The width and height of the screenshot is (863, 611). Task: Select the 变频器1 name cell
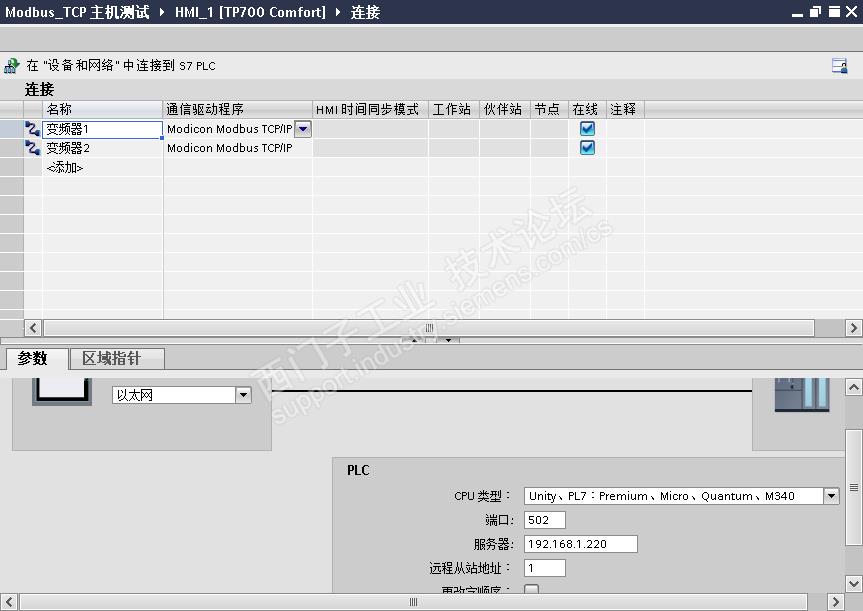(102, 129)
